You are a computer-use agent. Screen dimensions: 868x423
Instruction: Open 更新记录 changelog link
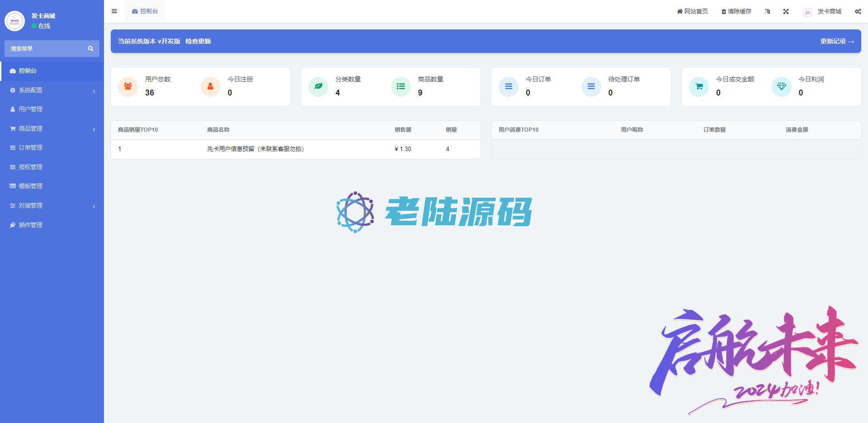click(x=837, y=41)
